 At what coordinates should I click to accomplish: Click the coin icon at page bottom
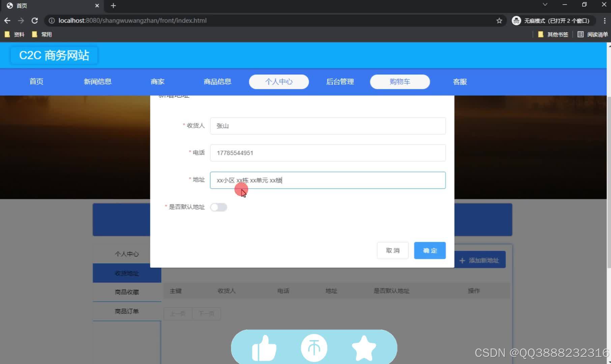click(314, 347)
